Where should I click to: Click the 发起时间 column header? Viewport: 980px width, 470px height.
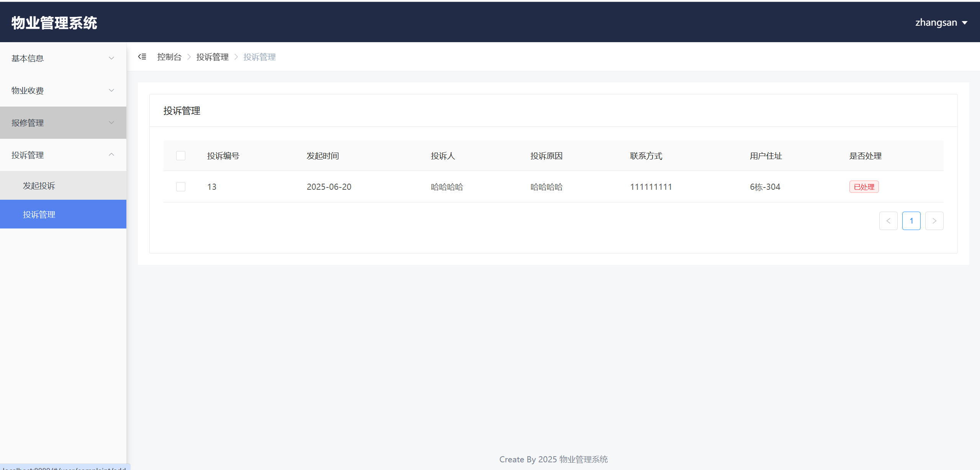coord(322,156)
